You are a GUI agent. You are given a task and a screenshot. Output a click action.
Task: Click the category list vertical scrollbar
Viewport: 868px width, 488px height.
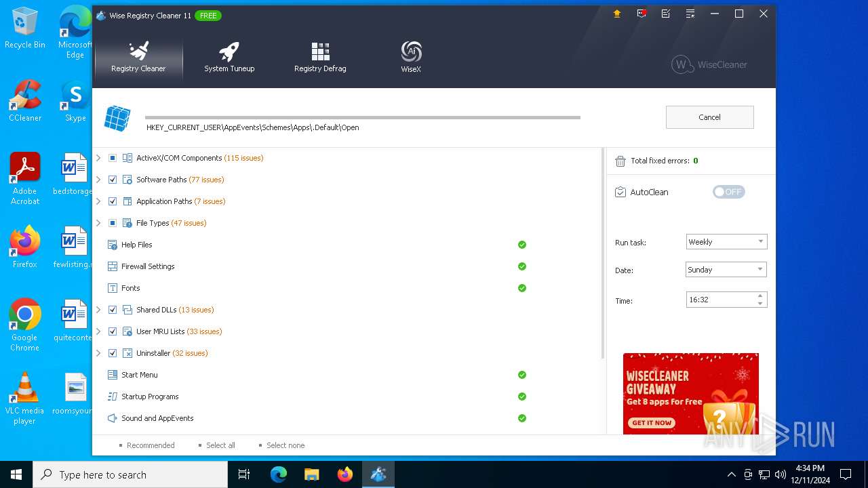click(x=602, y=254)
